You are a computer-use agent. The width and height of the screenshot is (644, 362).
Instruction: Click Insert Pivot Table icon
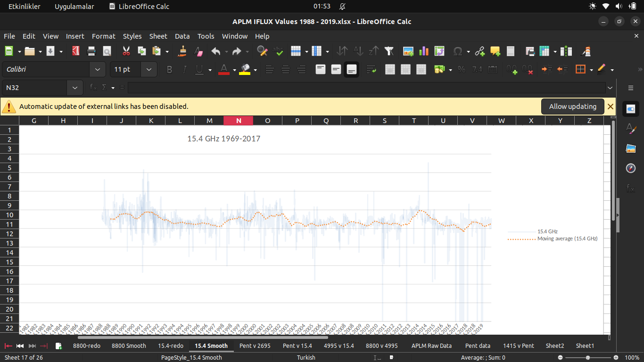click(439, 51)
